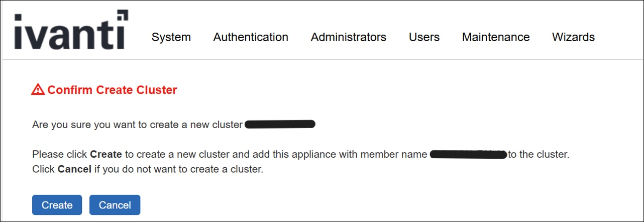Click the red warning triangle icon
Screen dimensions: 644x222
(x=38, y=90)
